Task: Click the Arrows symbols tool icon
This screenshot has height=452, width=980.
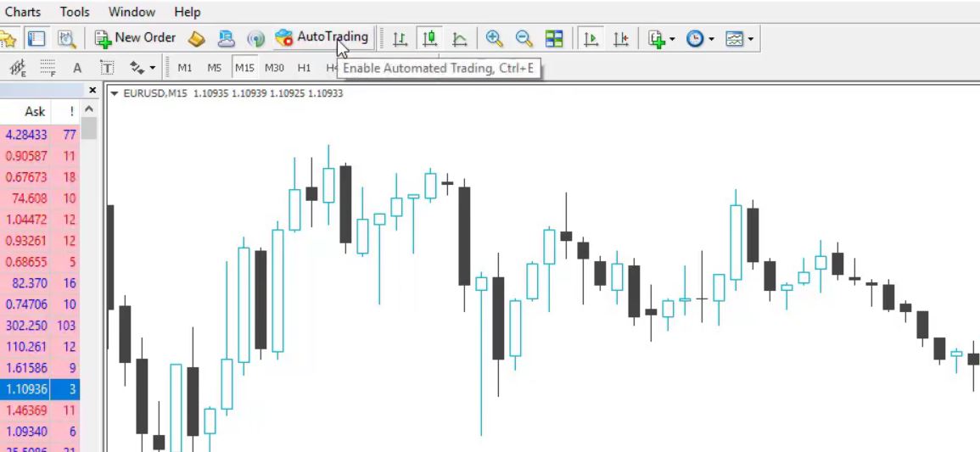Action: tap(137, 68)
